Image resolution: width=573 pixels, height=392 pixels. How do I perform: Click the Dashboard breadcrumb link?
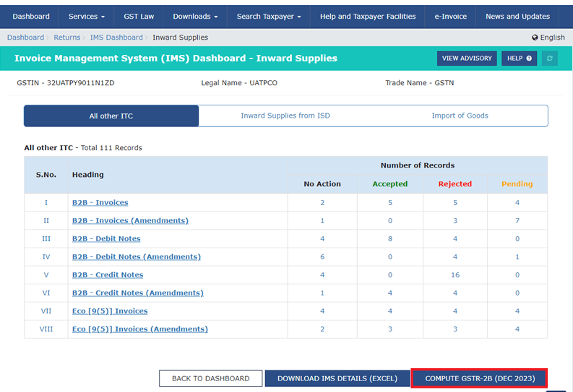(x=25, y=38)
